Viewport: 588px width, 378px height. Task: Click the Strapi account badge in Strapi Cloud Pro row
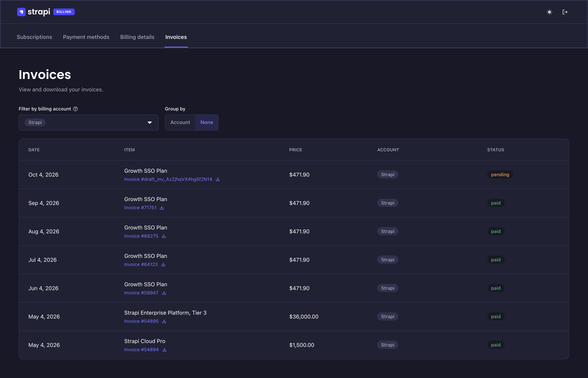[x=388, y=345]
